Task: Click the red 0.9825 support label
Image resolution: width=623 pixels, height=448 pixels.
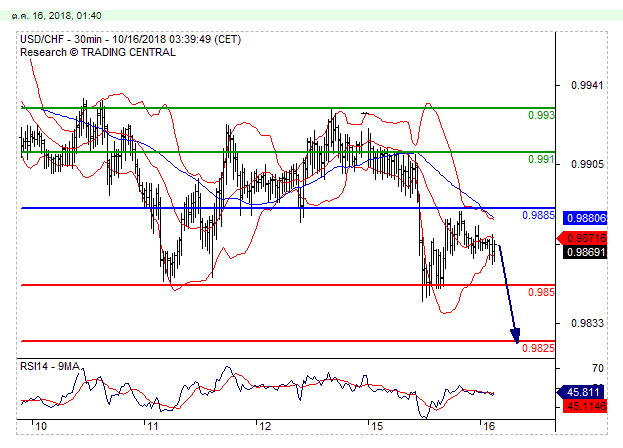Action: pyautogui.click(x=538, y=348)
